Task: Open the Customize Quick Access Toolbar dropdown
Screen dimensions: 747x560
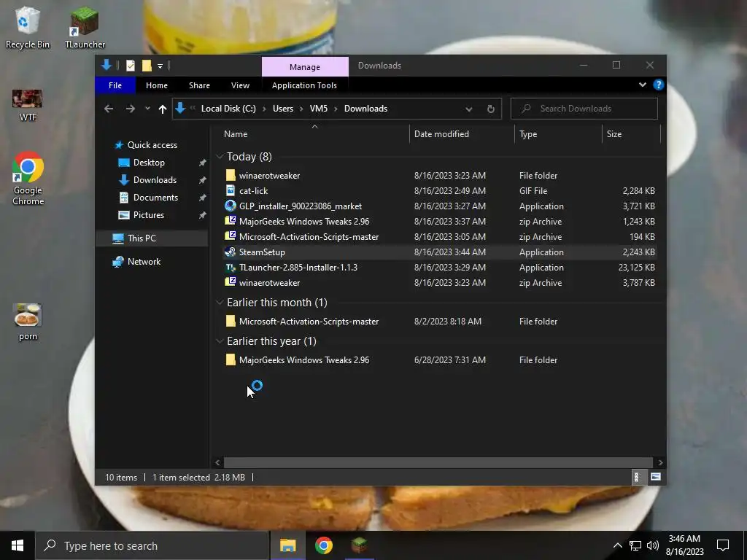Action: click(x=160, y=66)
